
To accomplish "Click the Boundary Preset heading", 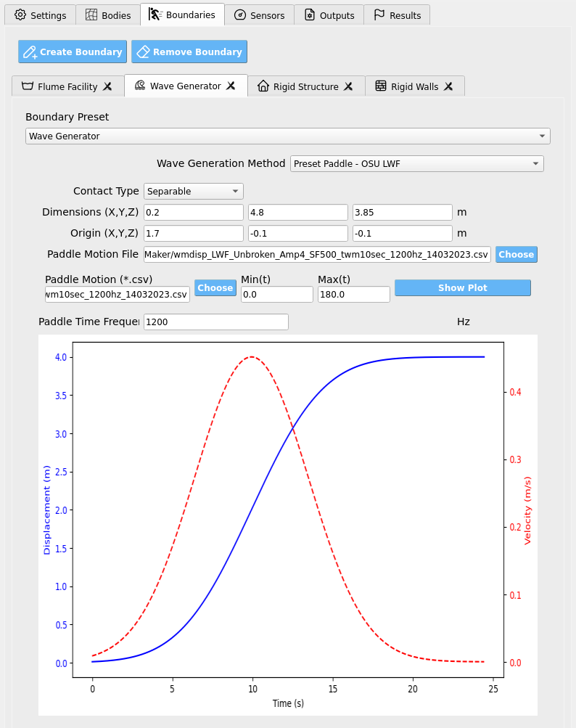I will (67, 117).
